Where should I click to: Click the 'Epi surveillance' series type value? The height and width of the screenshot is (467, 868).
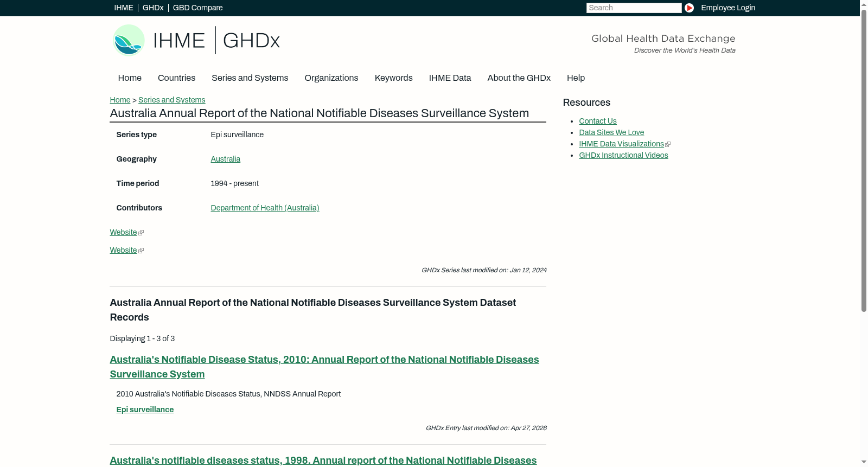[x=237, y=135]
